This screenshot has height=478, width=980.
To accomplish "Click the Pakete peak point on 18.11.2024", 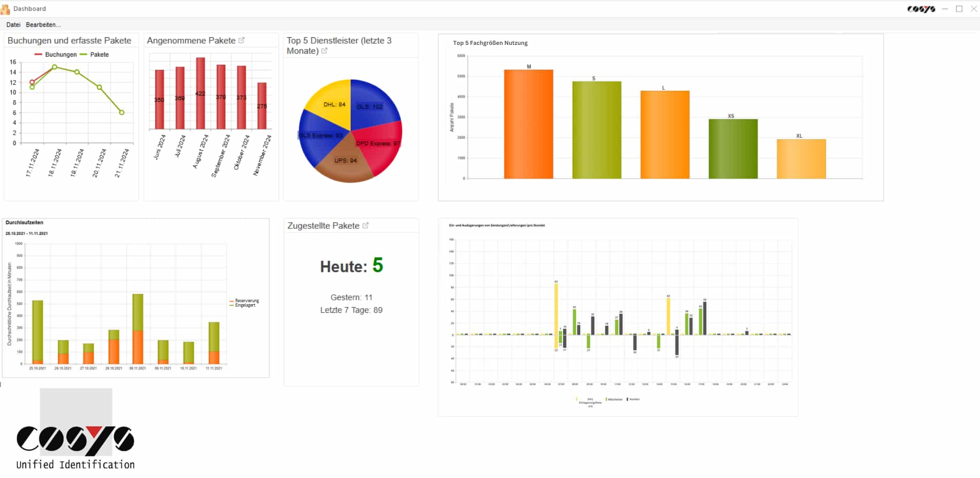I will point(55,67).
